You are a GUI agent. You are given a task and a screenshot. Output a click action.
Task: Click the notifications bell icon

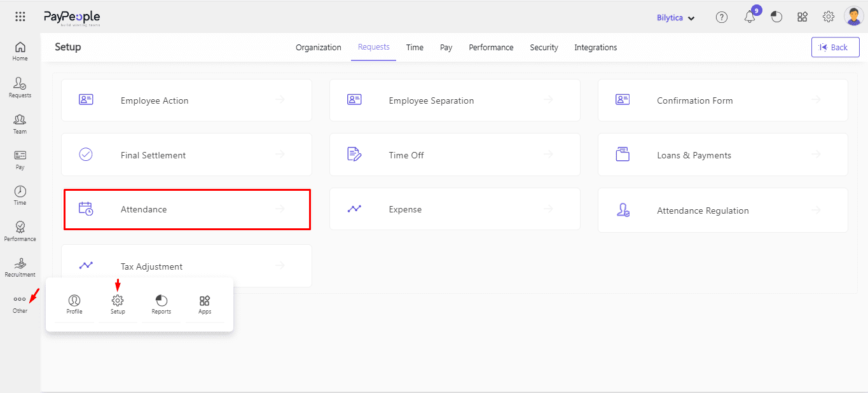[x=750, y=18]
